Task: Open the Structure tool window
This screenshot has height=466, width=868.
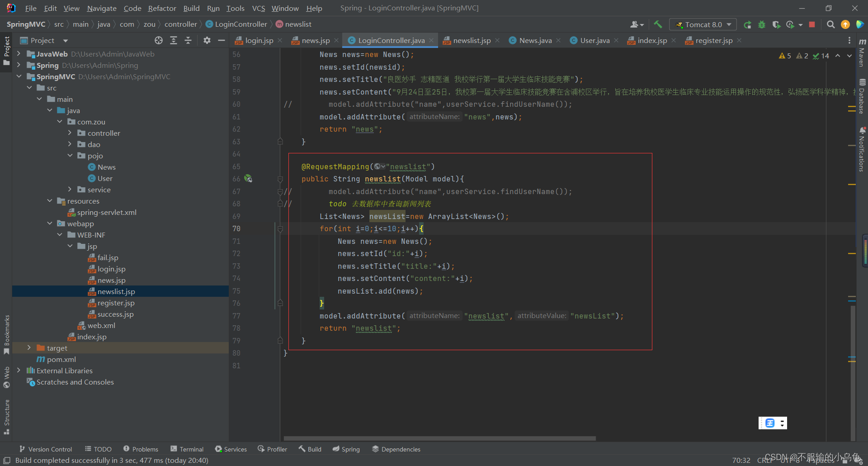Action: click(x=6, y=417)
